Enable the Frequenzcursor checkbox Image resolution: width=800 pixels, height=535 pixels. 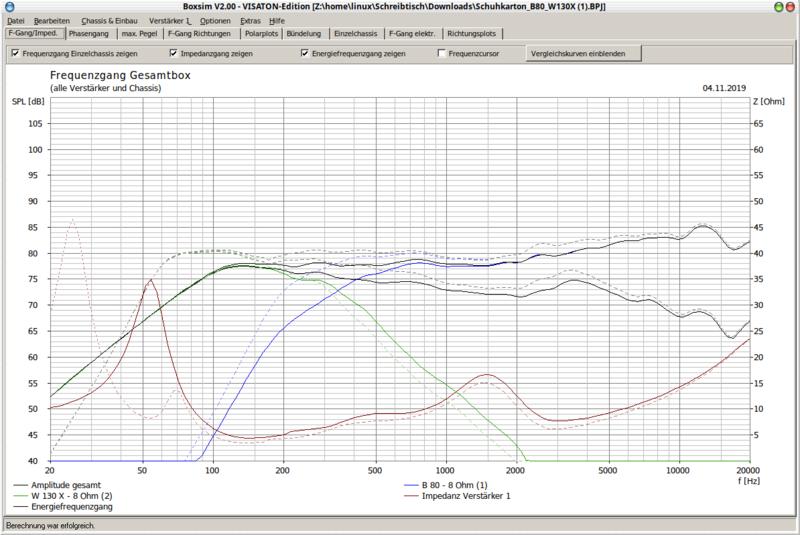[x=442, y=53]
